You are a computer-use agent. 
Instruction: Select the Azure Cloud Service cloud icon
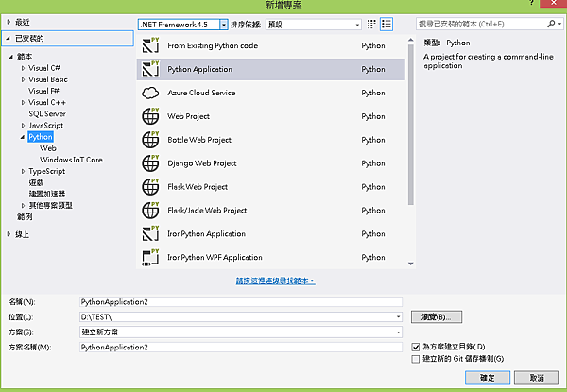[x=150, y=93]
